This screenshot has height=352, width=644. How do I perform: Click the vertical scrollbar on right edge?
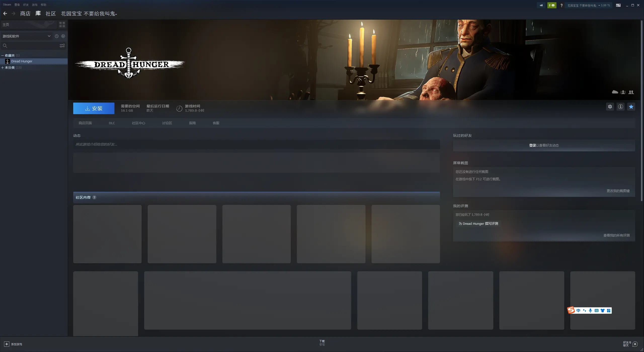click(641, 111)
